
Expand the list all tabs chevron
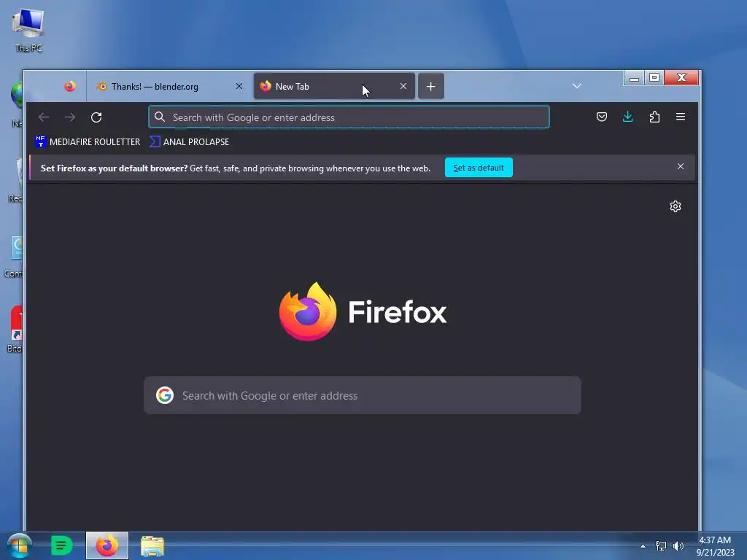tap(577, 86)
